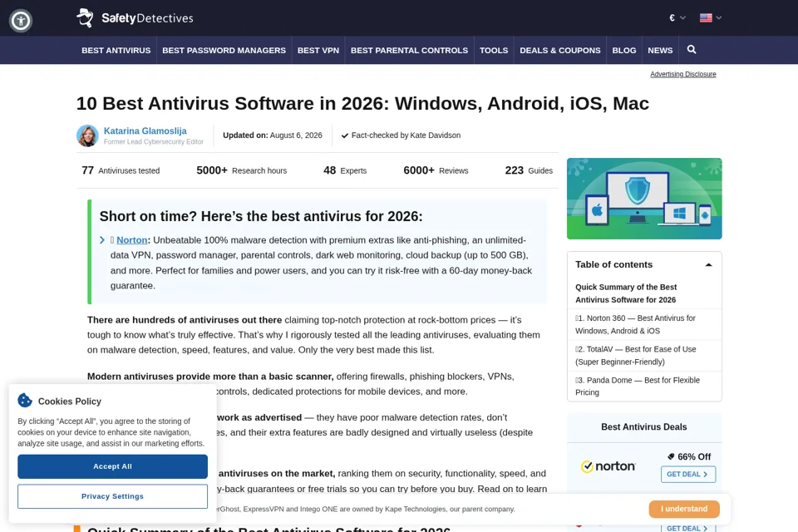Expand the language selector chevron
Viewport: 798px width, 532px height.
click(718, 17)
